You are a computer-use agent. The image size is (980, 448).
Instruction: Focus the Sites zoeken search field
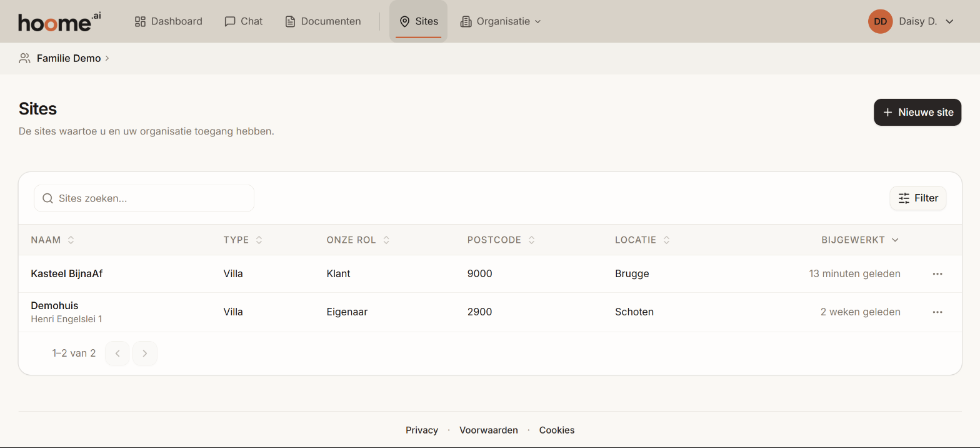144,198
